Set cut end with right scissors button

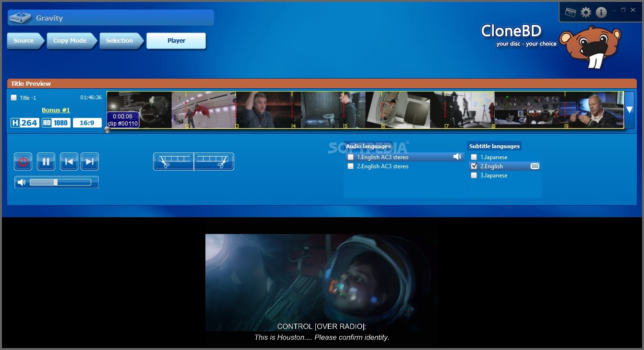point(214,162)
